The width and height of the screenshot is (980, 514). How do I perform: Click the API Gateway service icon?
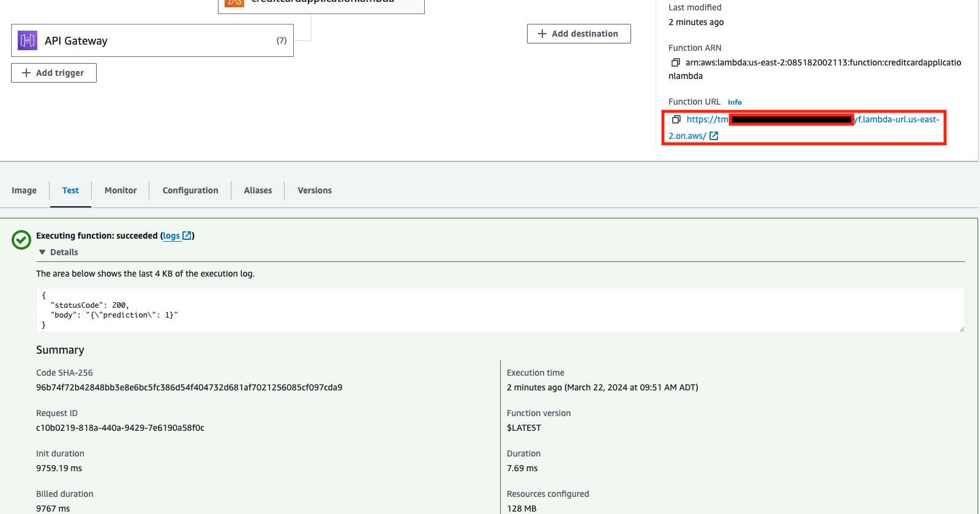[x=28, y=40]
